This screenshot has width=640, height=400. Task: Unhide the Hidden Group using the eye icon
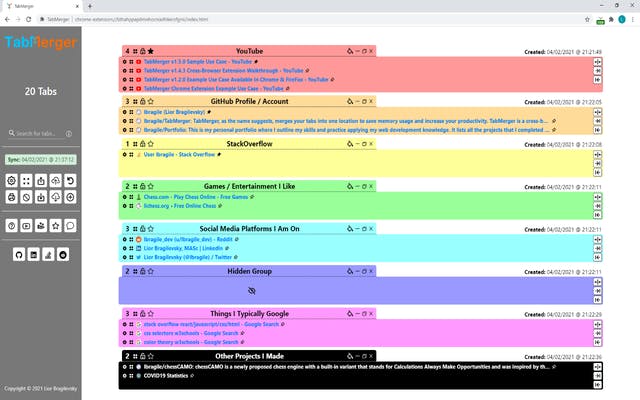(x=251, y=290)
